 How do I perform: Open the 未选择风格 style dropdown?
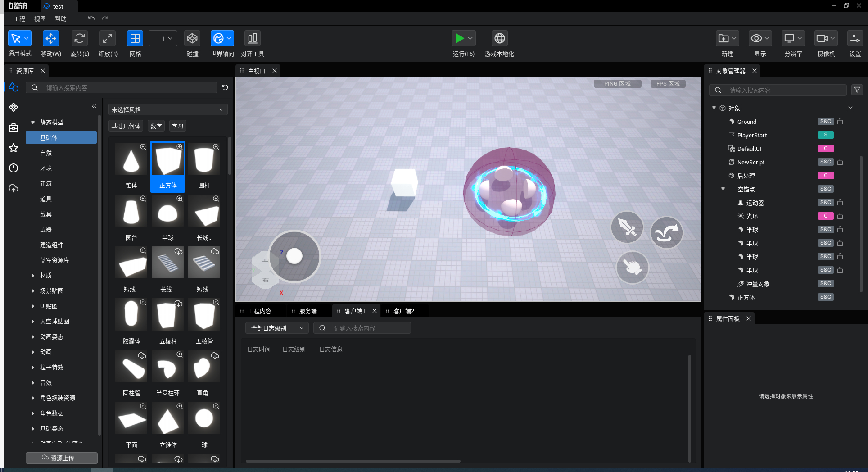[168, 109]
